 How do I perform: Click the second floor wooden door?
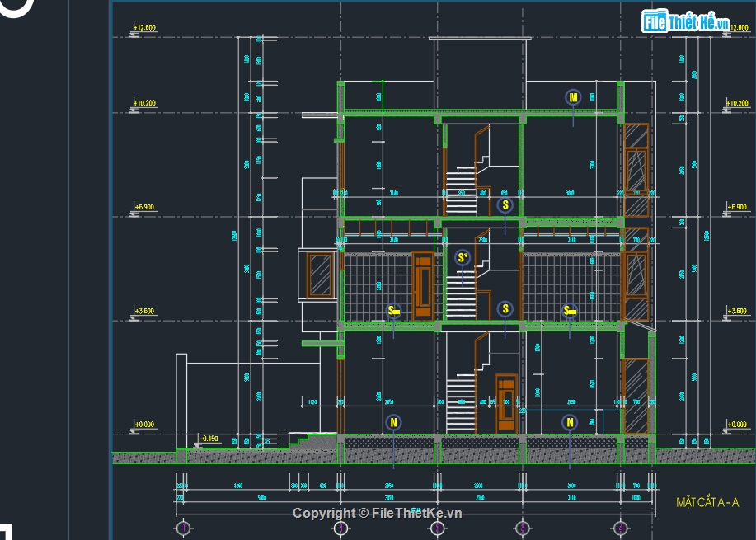click(422, 284)
